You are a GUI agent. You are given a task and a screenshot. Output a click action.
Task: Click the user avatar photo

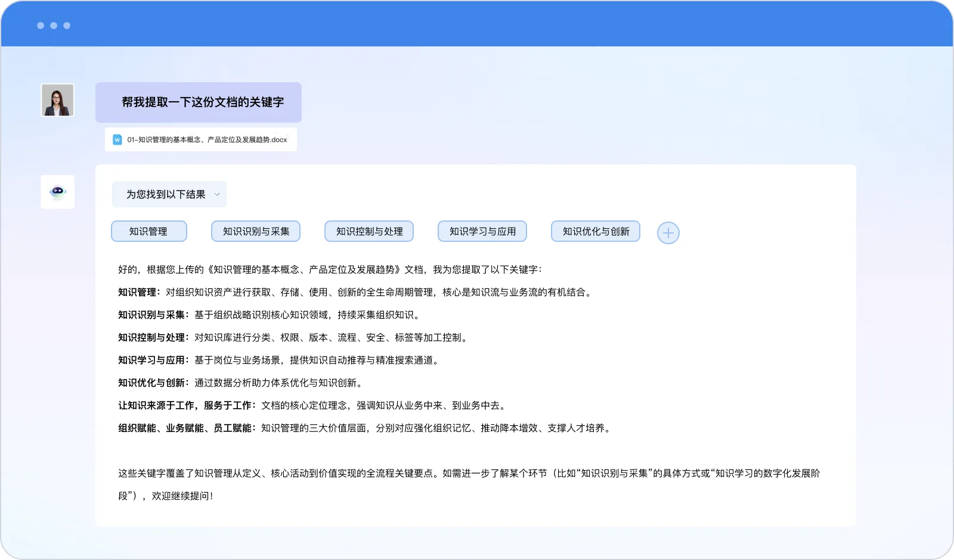point(57,99)
